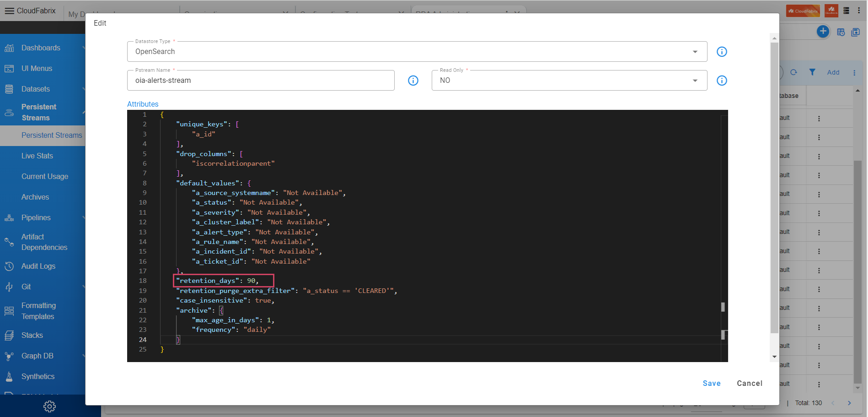
Task: Click the Pstream Name input field
Action: (261, 81)
